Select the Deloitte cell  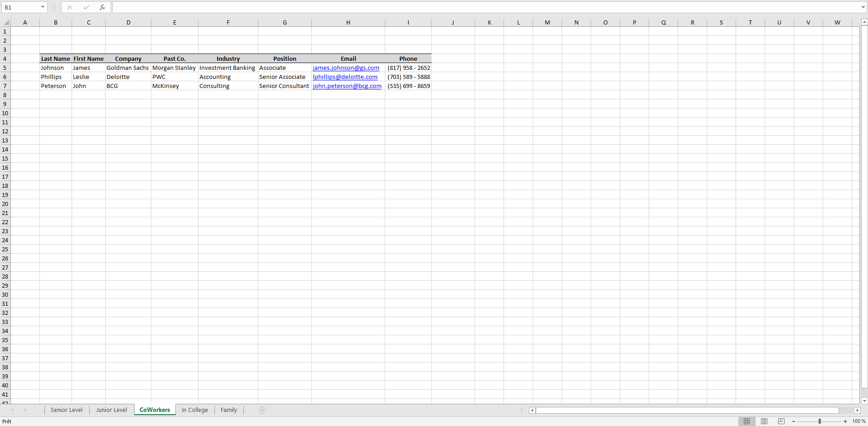[128, 77]
